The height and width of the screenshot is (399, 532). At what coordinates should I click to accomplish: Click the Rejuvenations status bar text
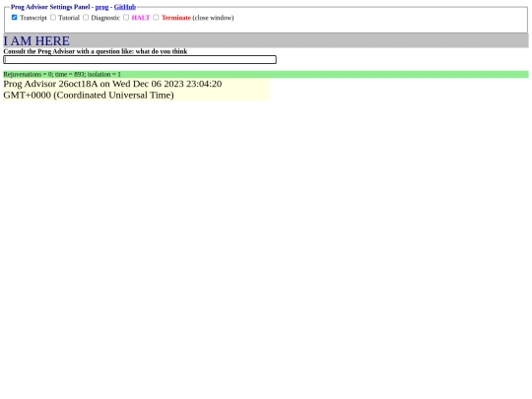pos(62,74)
